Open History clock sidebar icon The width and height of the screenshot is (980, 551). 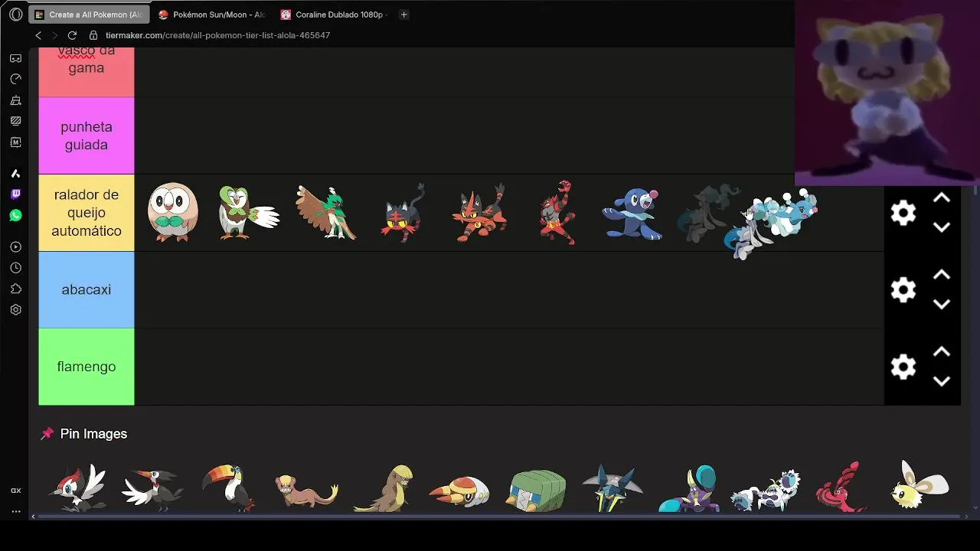click(15, 268)
